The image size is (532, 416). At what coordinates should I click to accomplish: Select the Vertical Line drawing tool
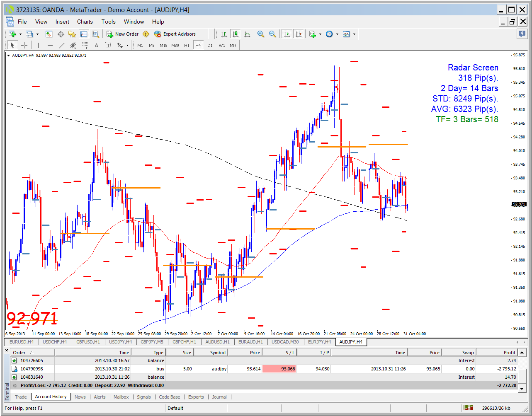[x=38, y=45]
